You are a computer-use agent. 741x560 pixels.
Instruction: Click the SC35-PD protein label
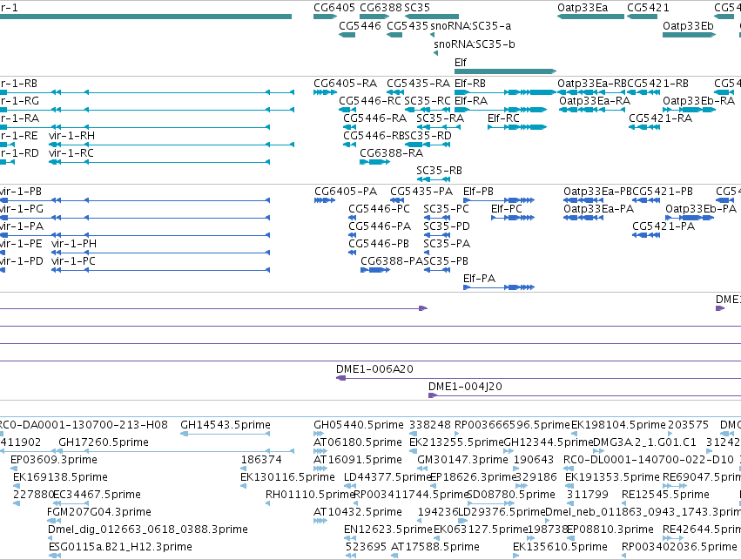coord(447,226)
